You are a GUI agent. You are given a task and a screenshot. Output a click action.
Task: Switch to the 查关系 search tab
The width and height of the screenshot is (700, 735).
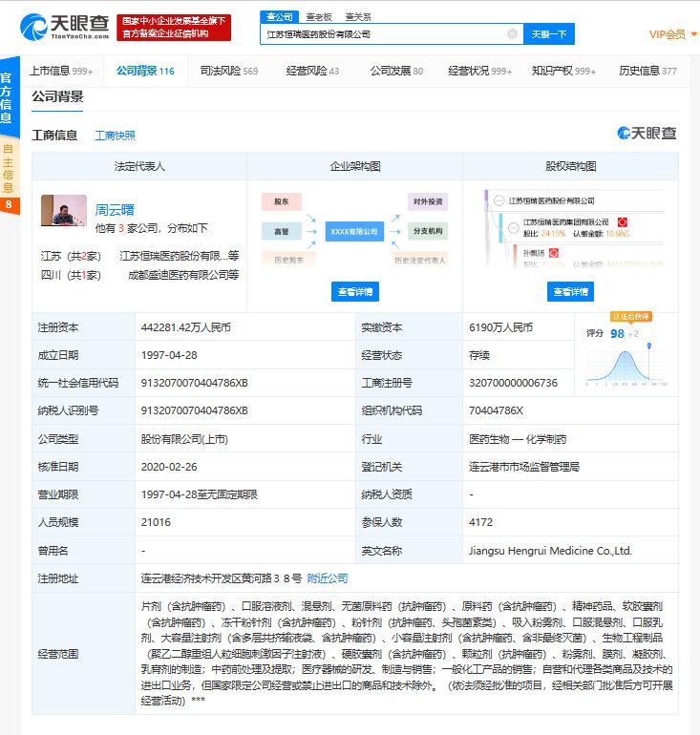tap(358, 17)
